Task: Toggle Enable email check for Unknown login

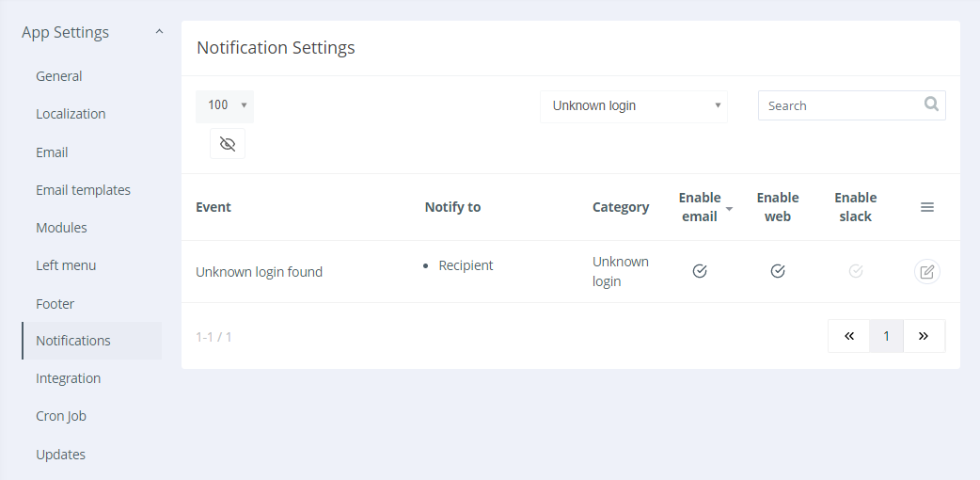Action: click(700, 271)
